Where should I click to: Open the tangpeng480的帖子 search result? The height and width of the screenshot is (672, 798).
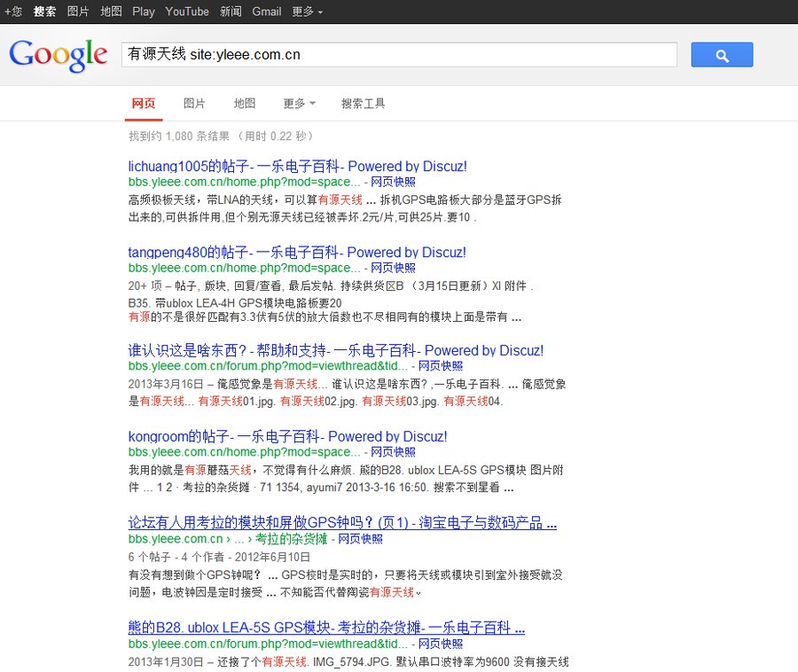coord(296,252)
